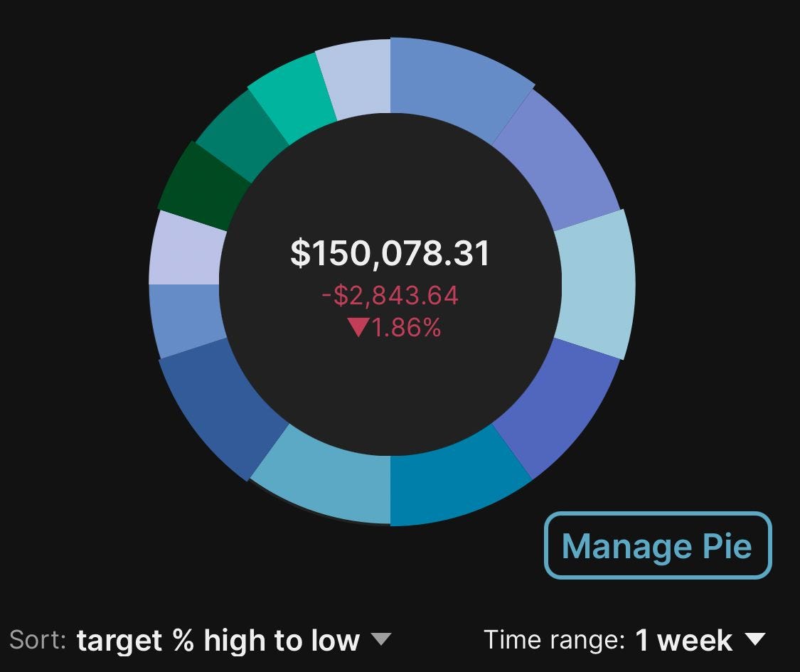
Task: Open the Time range dropdown arrow
Action: coord(755,639)
